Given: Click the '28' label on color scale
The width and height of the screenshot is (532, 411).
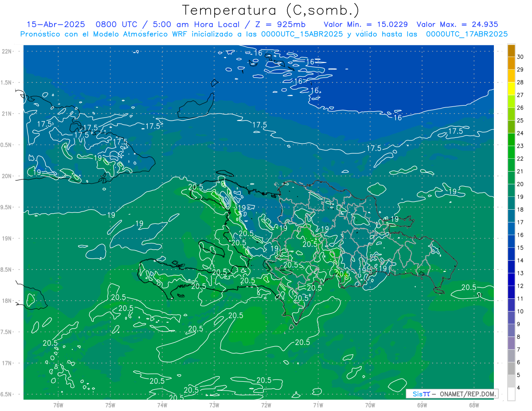Looking at the screenshot, I should pyautogui.click(x=520, y=82).
